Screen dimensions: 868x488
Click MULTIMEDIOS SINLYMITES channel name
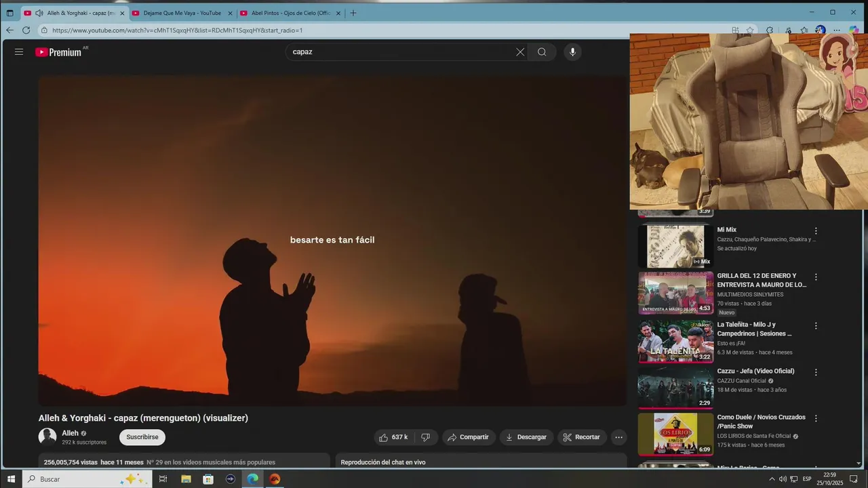750,294
